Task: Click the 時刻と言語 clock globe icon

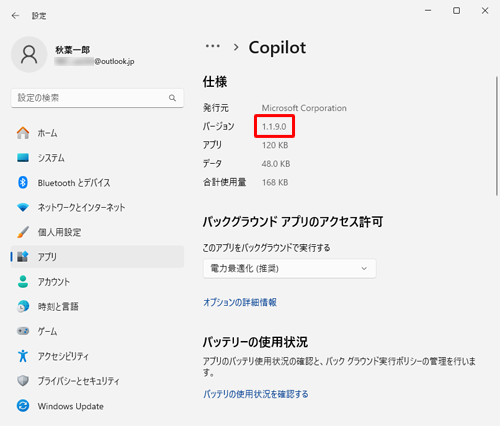Action: tap(23, 306)
